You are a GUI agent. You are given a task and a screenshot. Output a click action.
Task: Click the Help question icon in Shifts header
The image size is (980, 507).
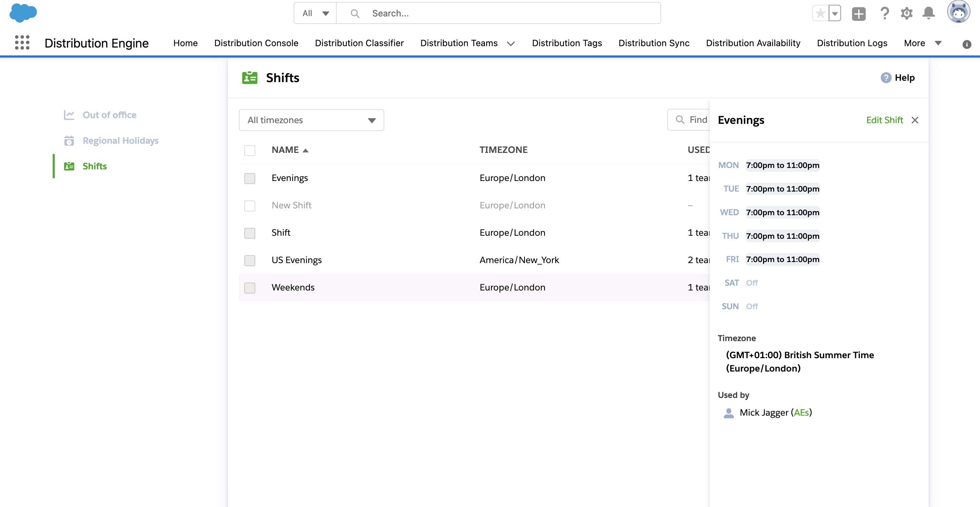click(886, 78)
